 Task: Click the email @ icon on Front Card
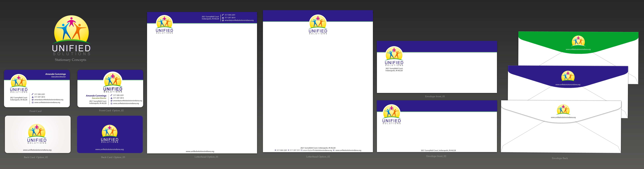point(33,100)
